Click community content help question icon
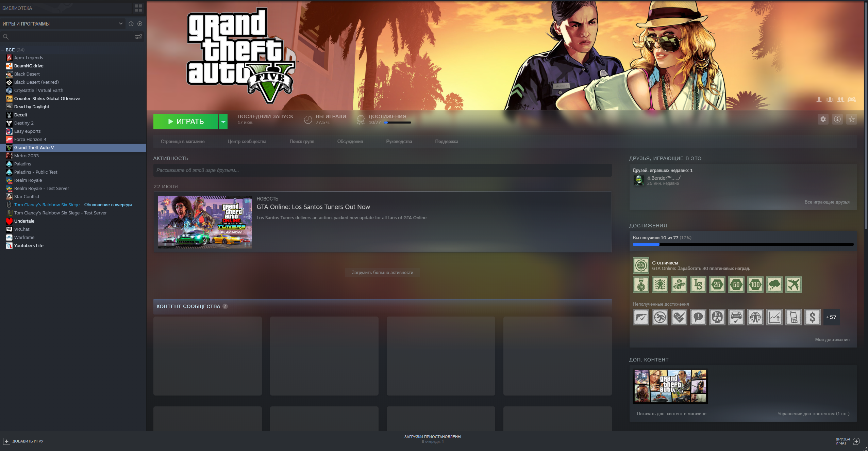Viewport: 868px width, 451px height. pos(225,306)
